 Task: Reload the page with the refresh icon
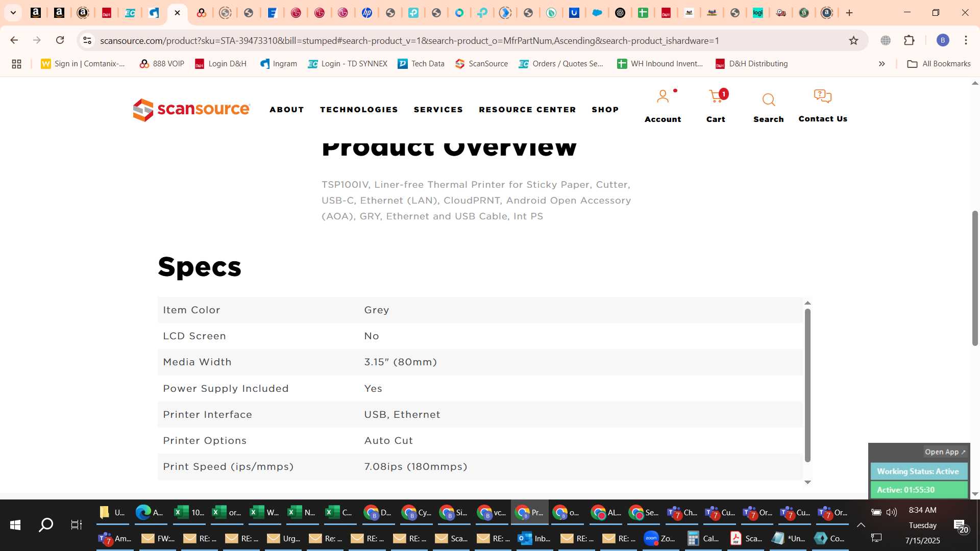click(x=60, y=40)
